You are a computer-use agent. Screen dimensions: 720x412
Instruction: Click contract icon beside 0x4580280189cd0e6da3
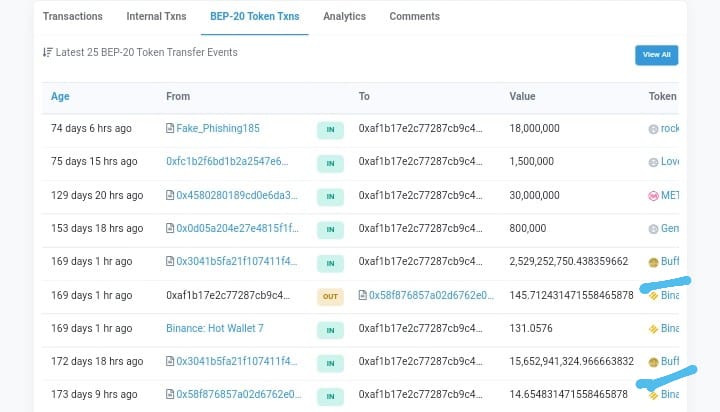[170, 195]
